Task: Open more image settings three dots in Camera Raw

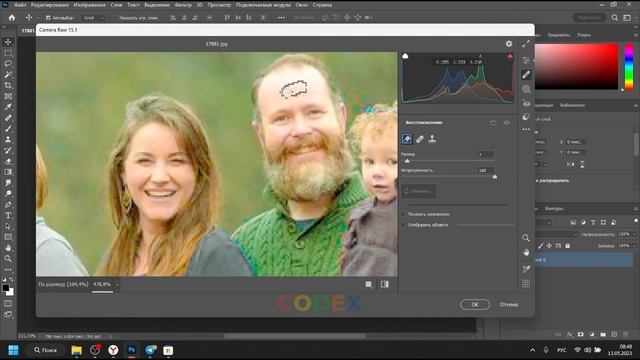Action: (x=526, y=129)
